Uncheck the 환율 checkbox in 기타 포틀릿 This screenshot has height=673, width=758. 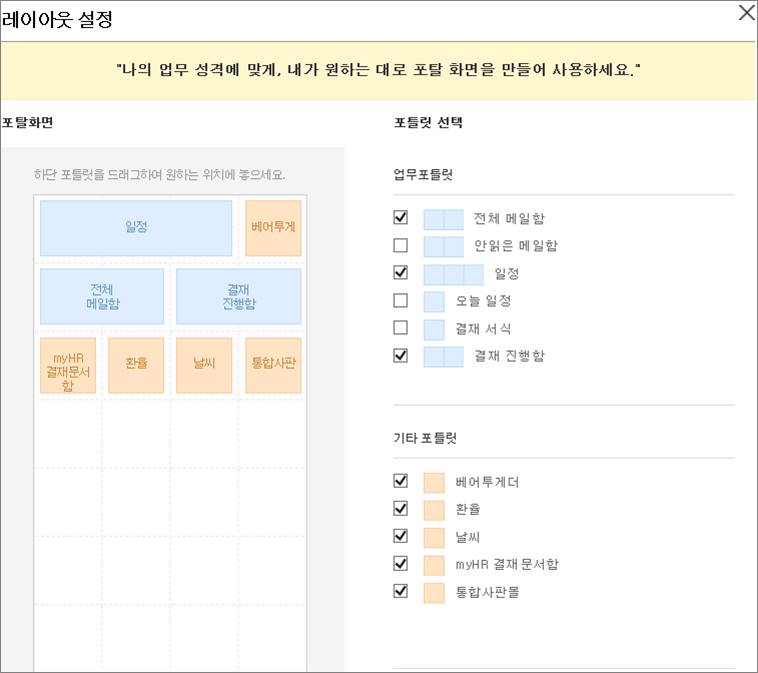400,509
